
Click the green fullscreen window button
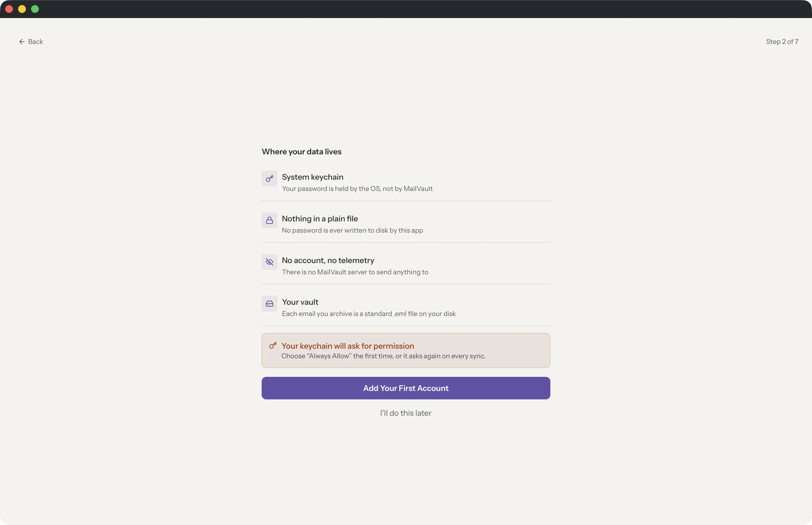35,9
